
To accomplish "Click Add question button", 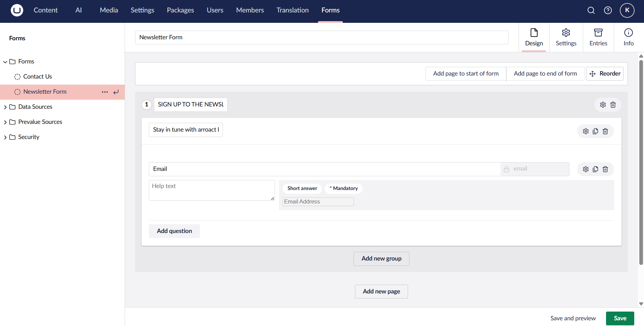I will [174, 231].
